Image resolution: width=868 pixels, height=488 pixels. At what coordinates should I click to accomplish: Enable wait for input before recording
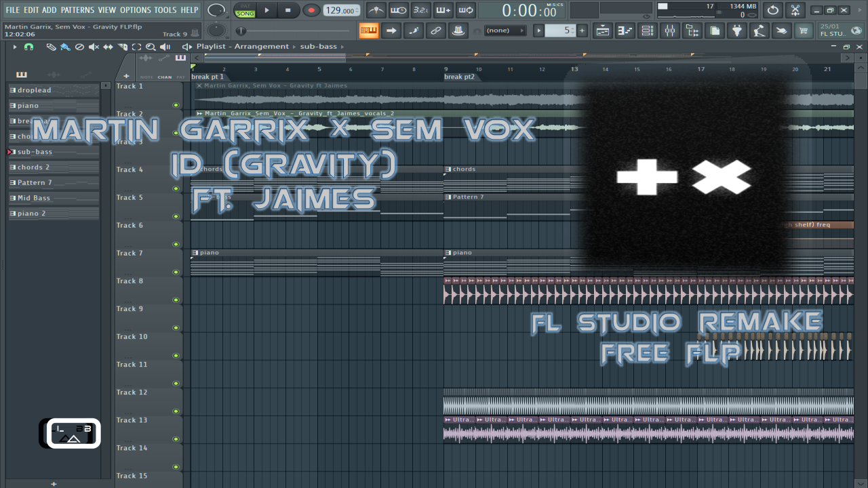pos(399,10)
